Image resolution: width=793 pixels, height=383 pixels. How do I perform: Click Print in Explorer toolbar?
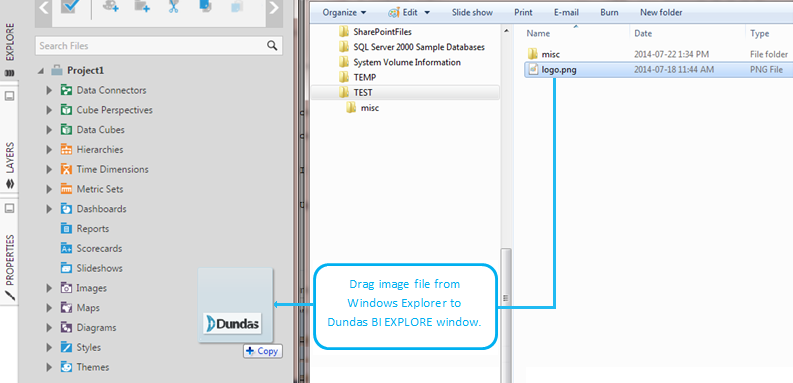(x=523, y=12)
